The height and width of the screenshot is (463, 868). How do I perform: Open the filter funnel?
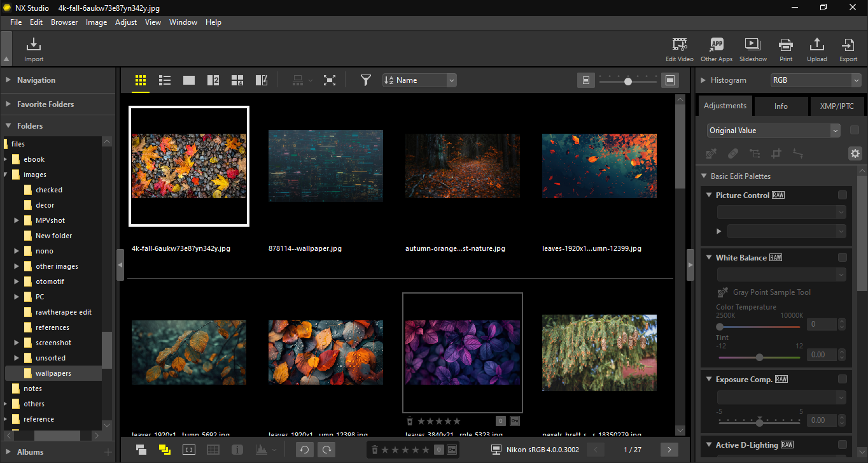click(365, 80)
